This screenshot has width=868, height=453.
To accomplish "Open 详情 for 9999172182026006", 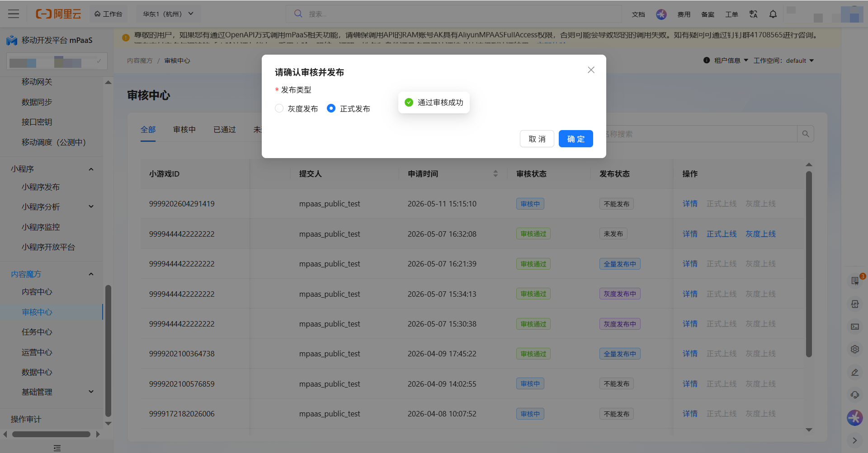I will coord(690,414).
